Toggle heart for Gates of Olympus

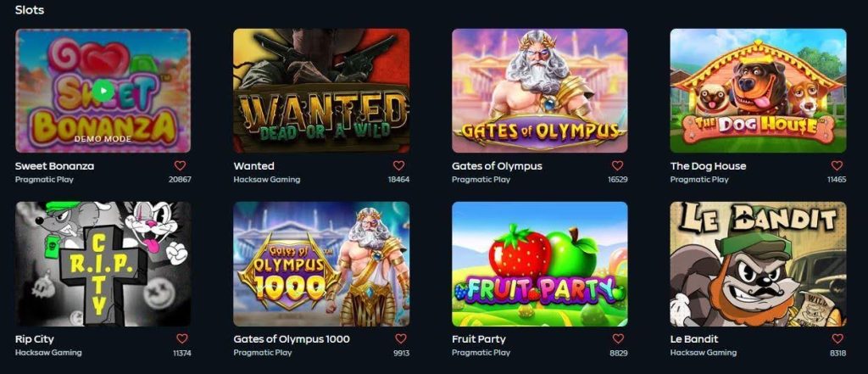(x=617, y=165)
